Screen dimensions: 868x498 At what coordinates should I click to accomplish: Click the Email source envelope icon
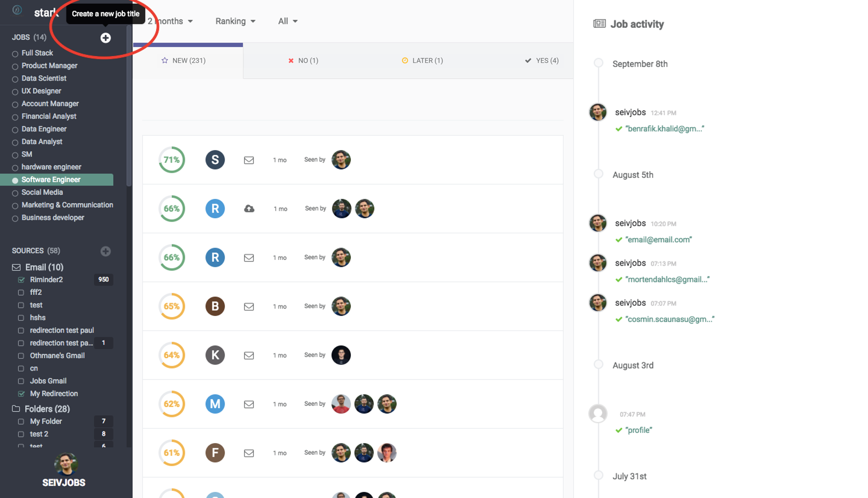coord(16,267)
